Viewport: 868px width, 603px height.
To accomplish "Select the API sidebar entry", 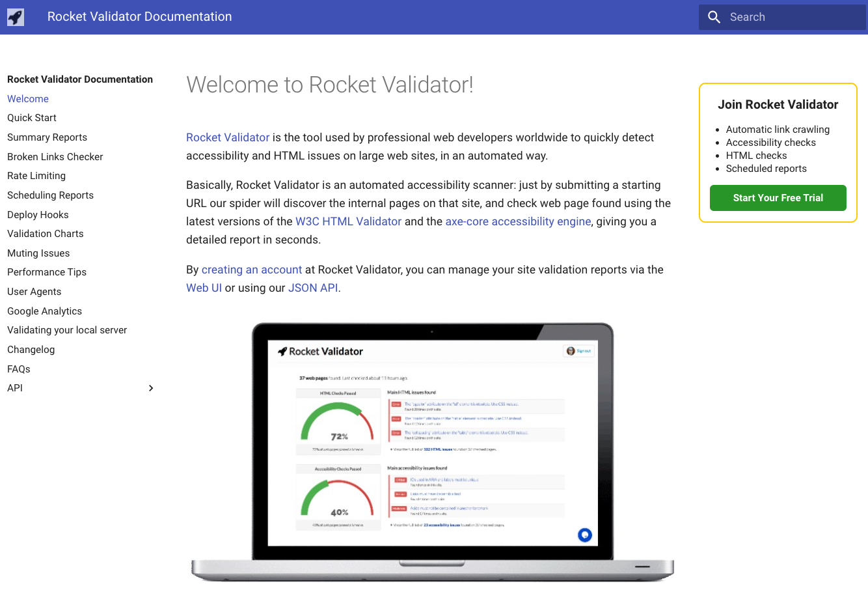I will (15, 388).
